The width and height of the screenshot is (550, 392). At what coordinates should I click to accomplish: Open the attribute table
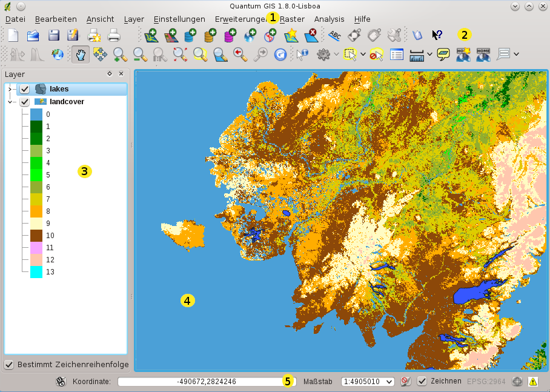click(x=397, y=55)
